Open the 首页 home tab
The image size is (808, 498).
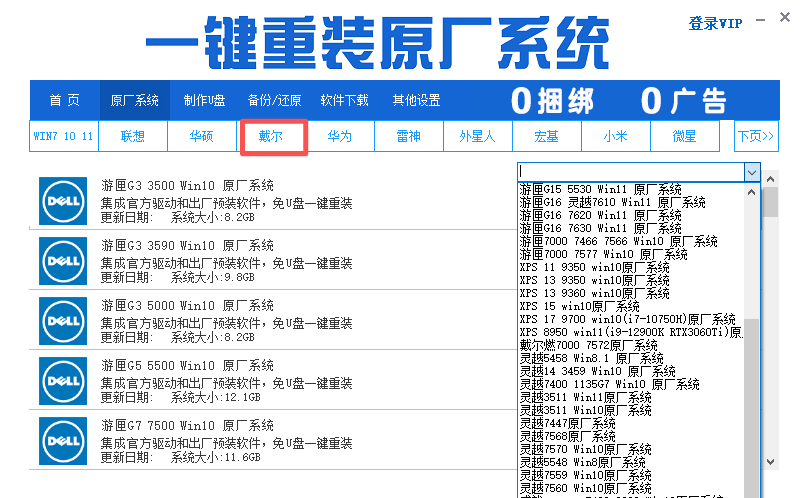coord(64,100)
